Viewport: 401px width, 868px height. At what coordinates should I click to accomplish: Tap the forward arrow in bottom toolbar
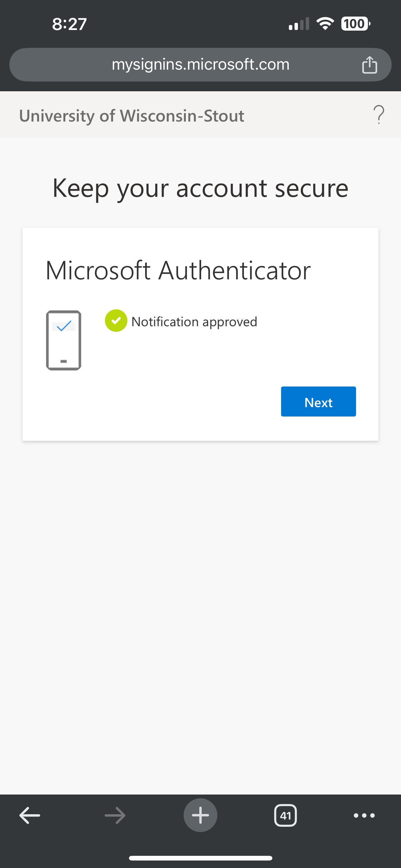115,816
